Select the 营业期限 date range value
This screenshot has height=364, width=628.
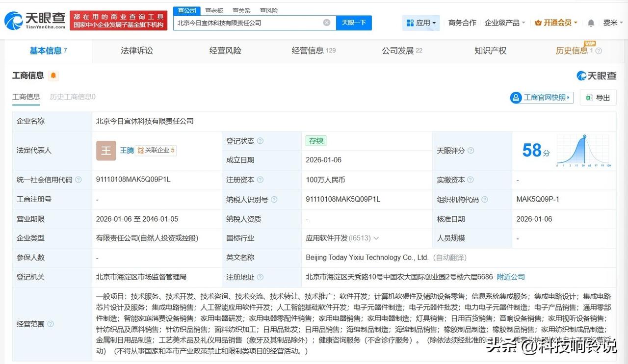(137, 219)
